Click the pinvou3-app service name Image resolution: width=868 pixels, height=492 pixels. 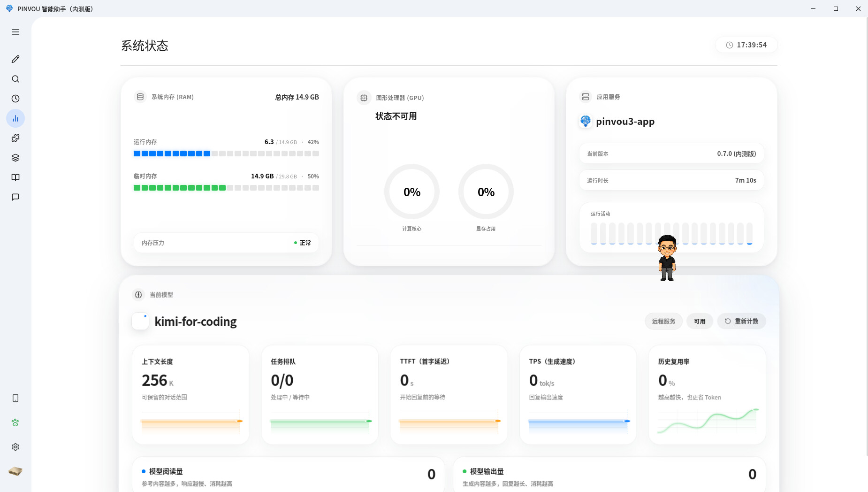pyautogui.click(x=625, y=122)
